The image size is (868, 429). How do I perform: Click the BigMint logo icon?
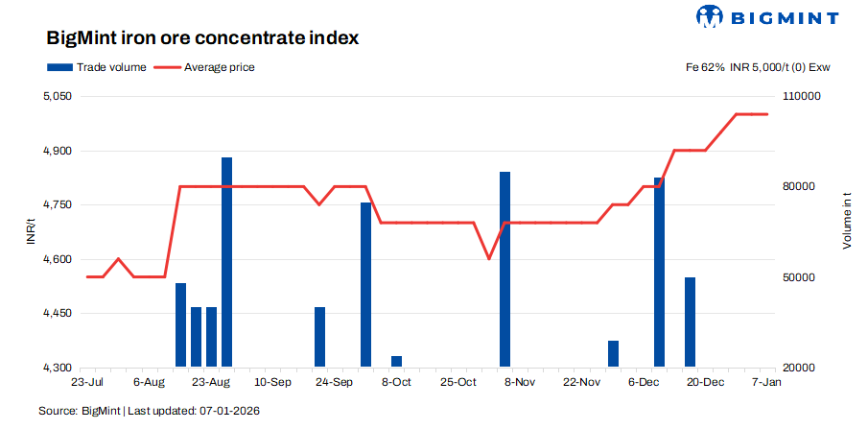tap(710, 17)
